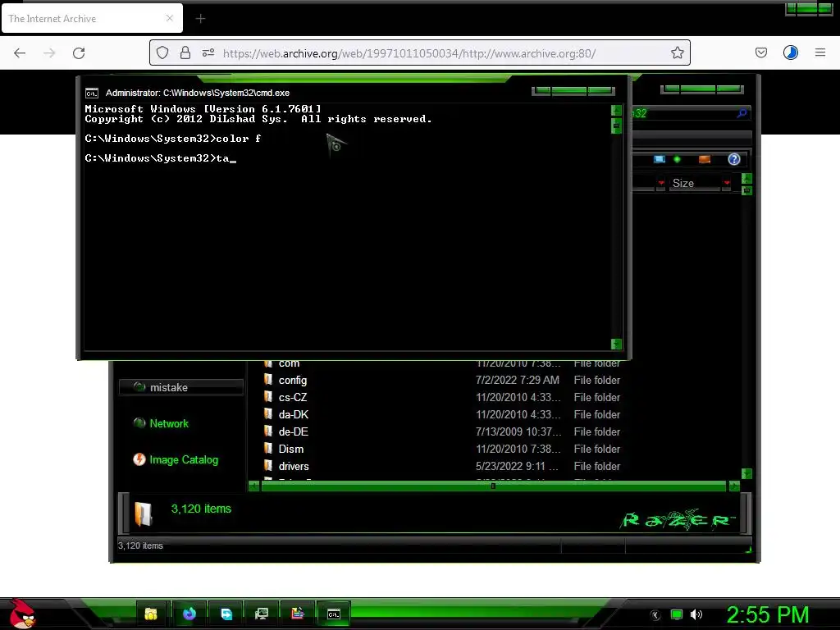Screen dimensions: 840x630
Task: Click Explorer file list scroll down arrow
Action: 746,473
